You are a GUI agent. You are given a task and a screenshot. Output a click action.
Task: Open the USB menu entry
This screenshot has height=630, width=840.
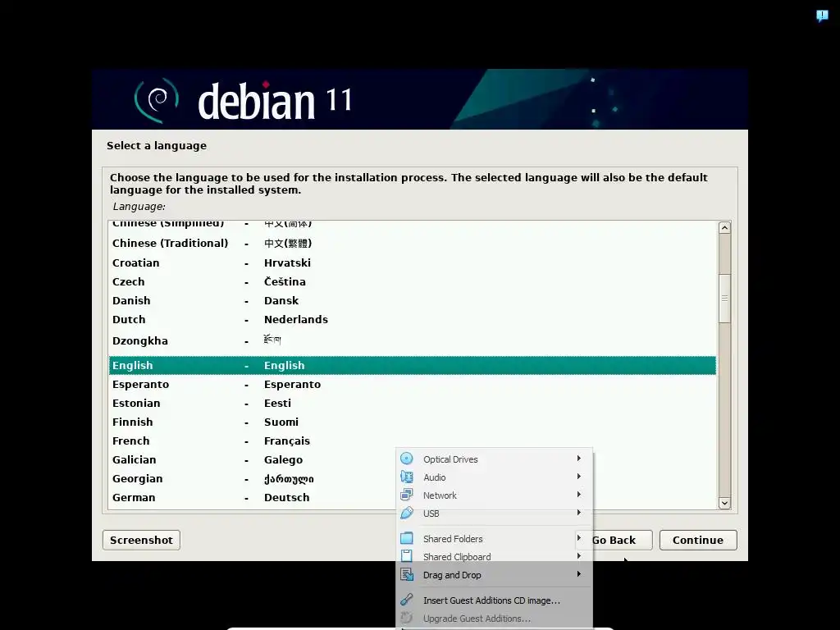click(x=494, y=514)
